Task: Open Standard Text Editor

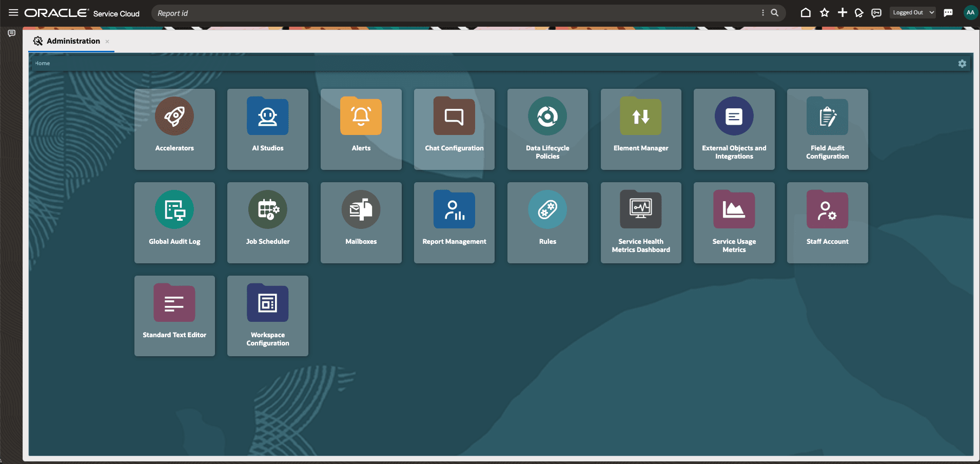Action: pyautogui.click(x=174, y=316)
